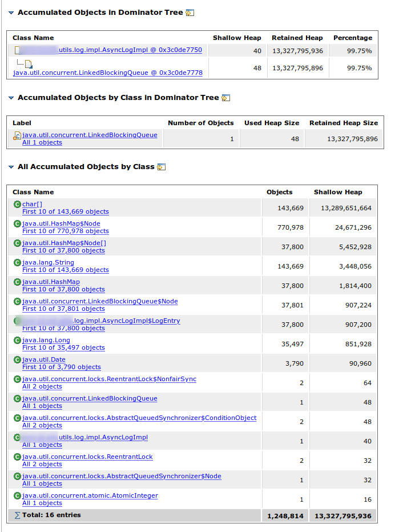Click the java.util.concurrent.locks.ReentrantLock class icon
This screenshot has width=395, height=532.
pos(17,457)
